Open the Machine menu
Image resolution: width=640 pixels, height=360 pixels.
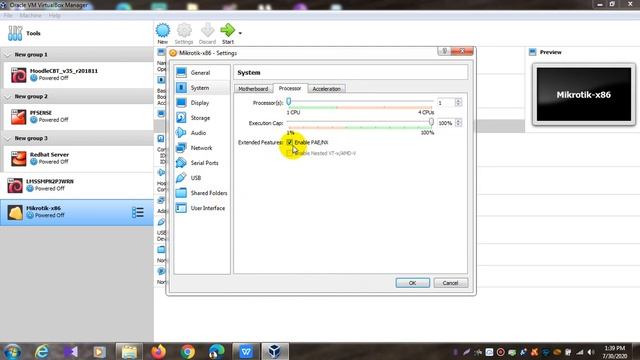point(31,16)
